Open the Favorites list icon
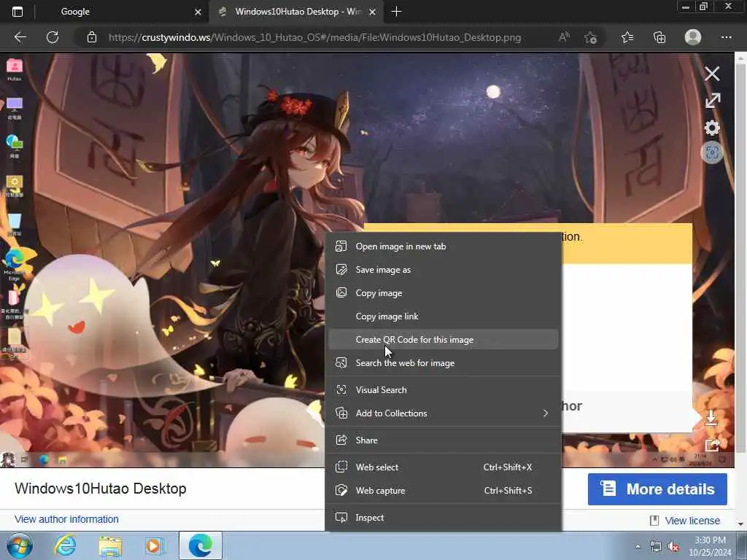747x560 pixels. (627, 37)
